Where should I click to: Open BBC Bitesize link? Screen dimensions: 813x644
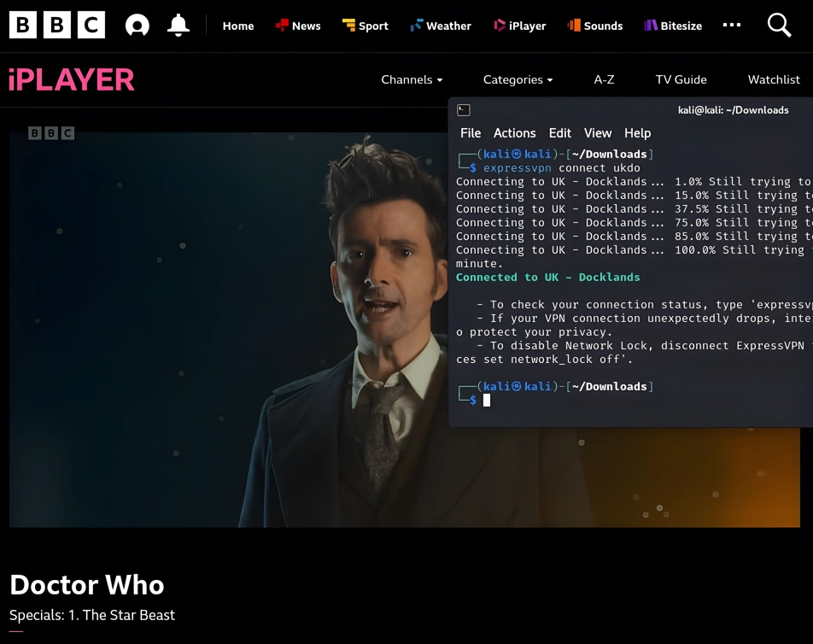673,26
